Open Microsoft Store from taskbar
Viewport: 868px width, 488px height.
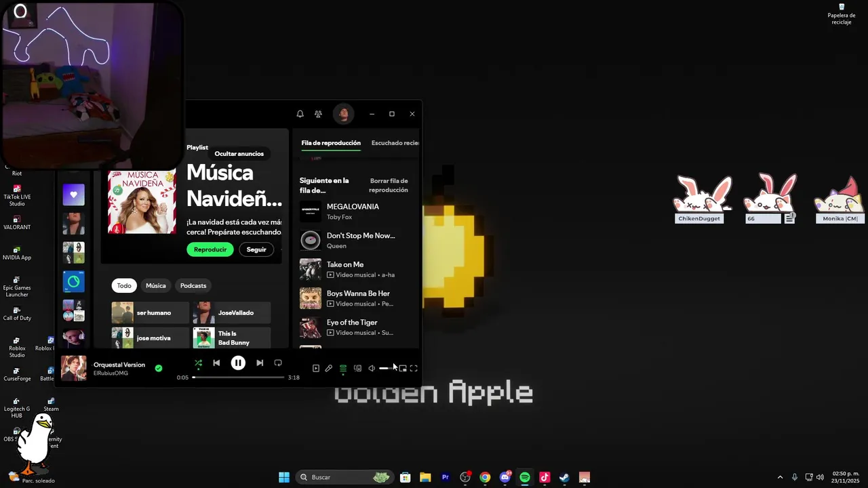[x=405, y=477]
